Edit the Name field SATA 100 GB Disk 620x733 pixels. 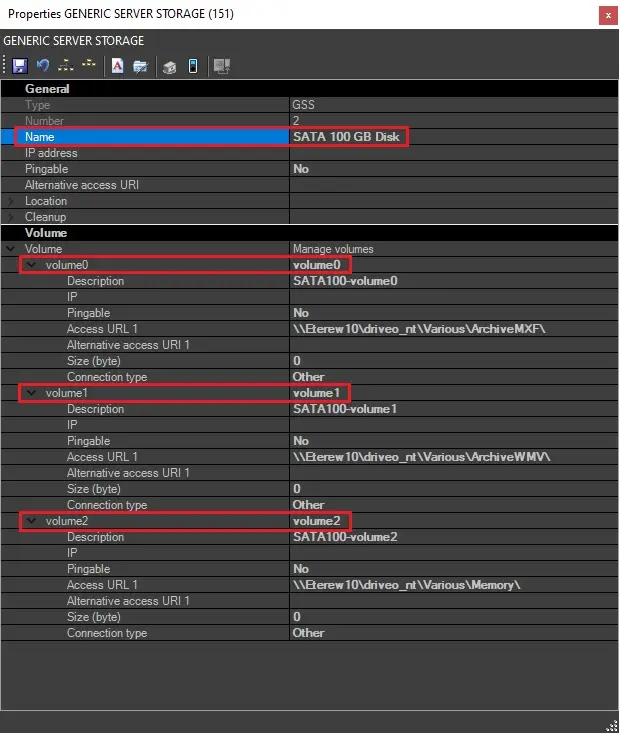346,137
